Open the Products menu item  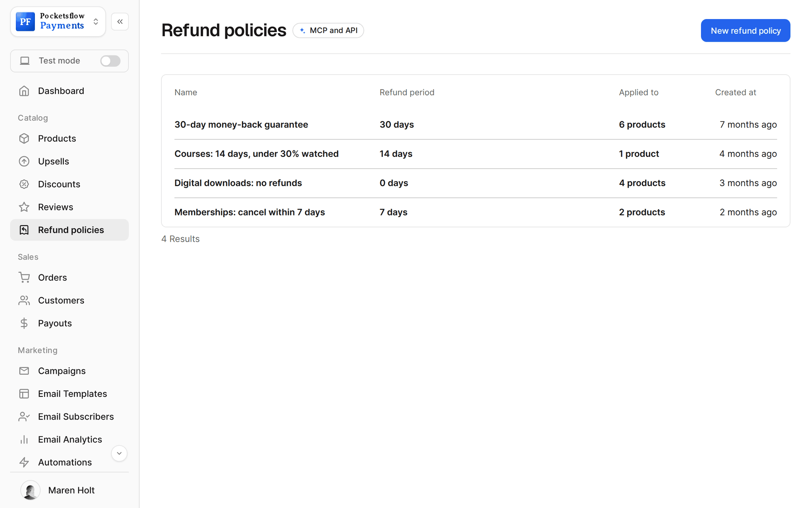coord(69,139)
